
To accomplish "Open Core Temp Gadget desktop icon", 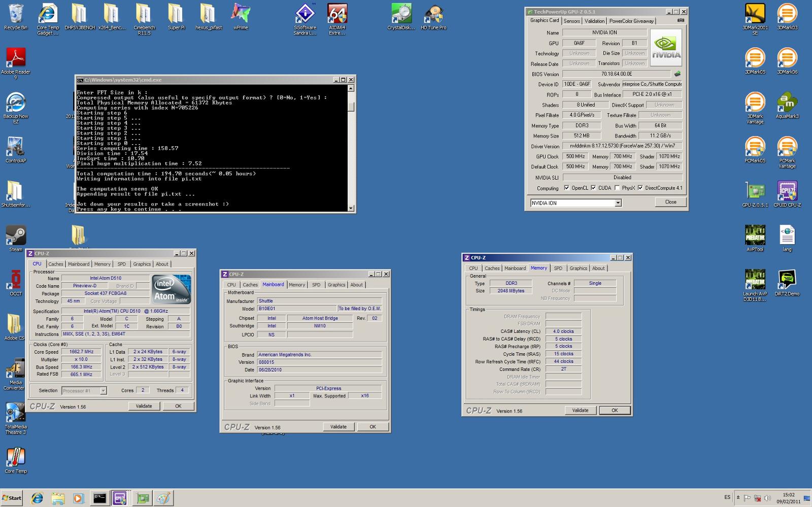I will [48, 19].
